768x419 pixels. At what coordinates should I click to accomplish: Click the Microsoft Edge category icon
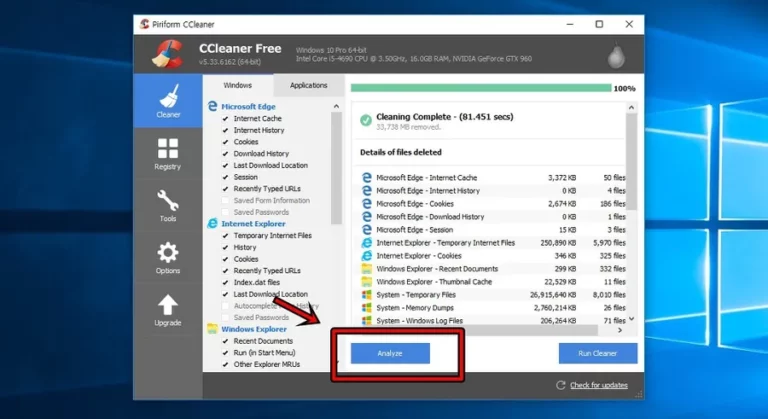pos(213,106)
